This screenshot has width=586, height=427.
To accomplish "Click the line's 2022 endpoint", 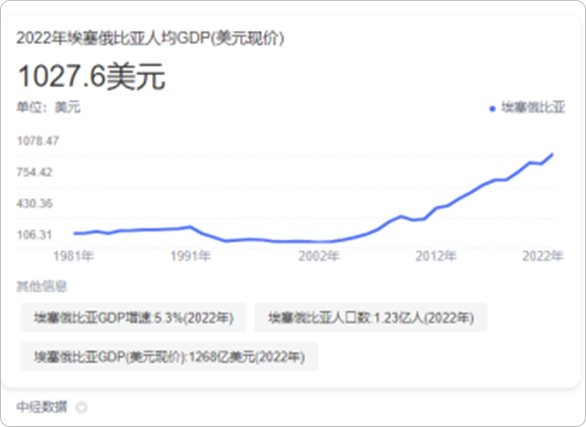I will click(x=552, y=154).
